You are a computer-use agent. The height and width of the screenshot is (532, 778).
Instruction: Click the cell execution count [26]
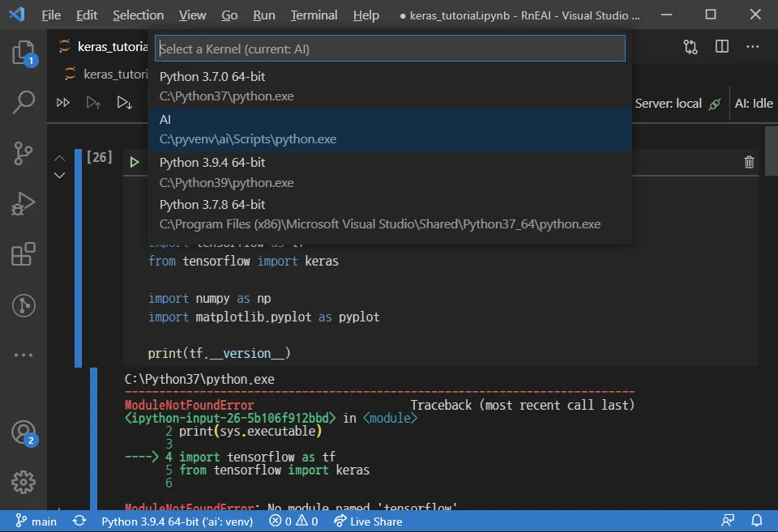point(99,157)
